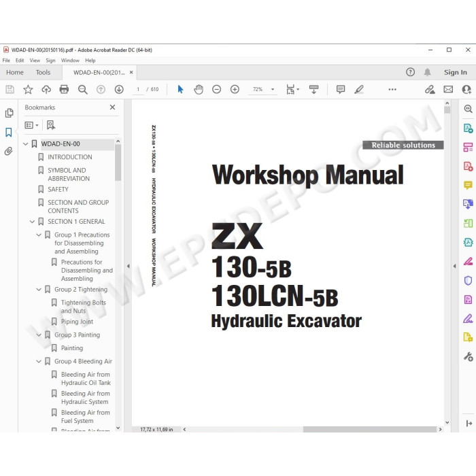
Task: Click the Save file icon
Action: [x=10, y=89]
